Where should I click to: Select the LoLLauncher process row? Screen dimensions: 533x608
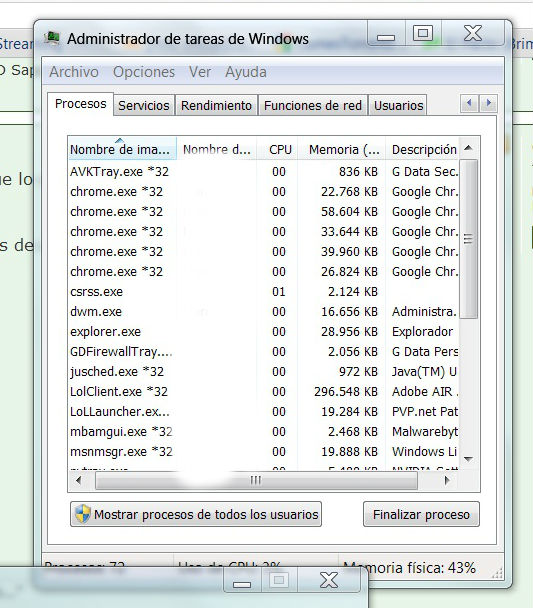(x=263, y=411)
